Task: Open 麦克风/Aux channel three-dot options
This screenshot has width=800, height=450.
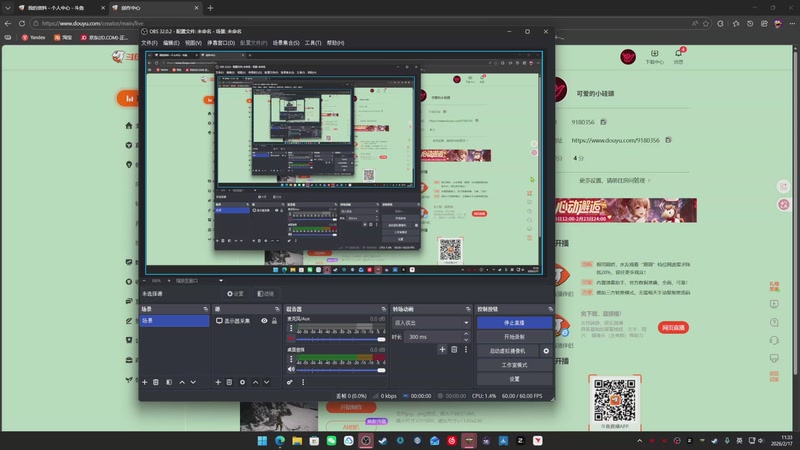Action: (291, 329)
